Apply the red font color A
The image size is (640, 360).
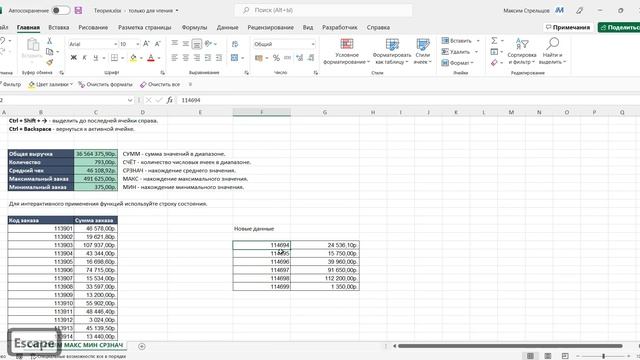(x=151, y=58)
